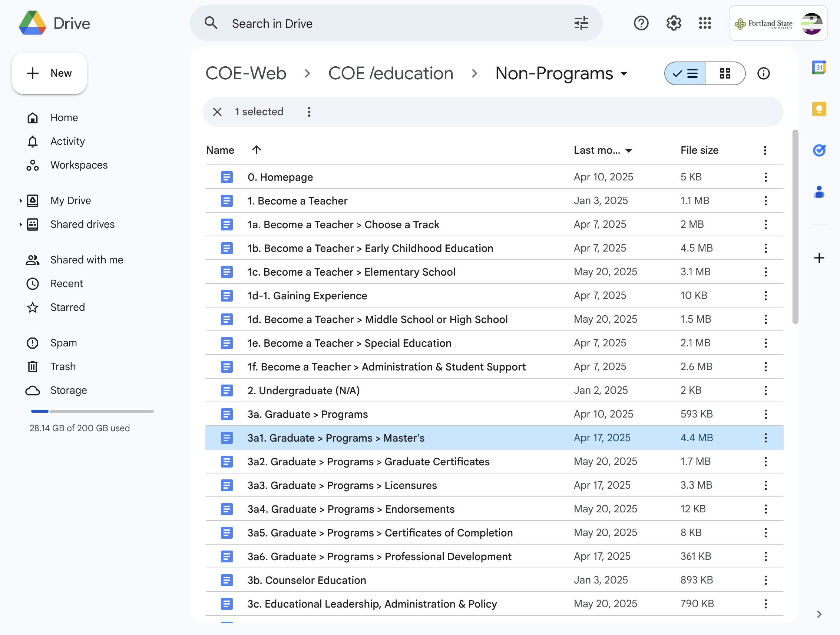
Task: Open More options for 0. Homepage
Action: click(765, 177)
